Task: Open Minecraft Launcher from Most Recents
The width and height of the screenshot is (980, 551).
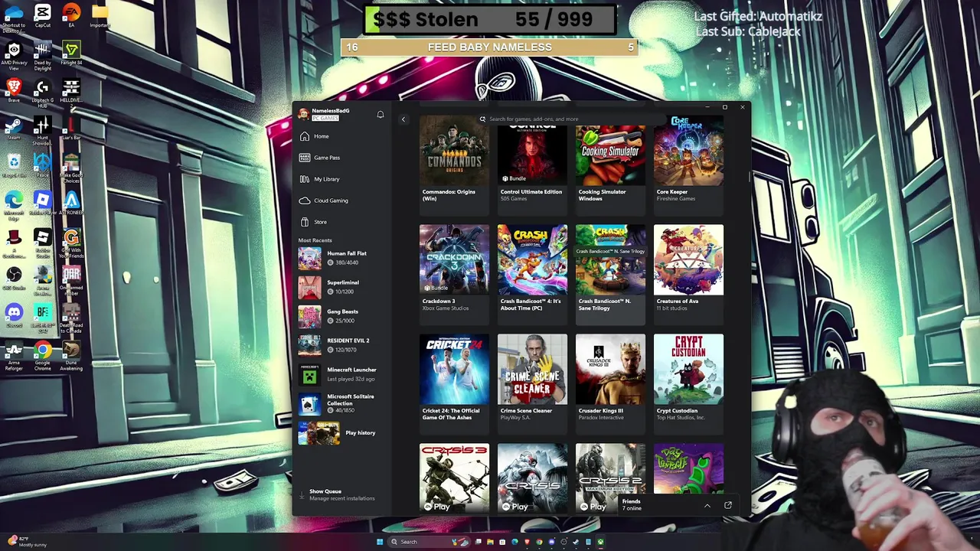Action: [343, 375]
